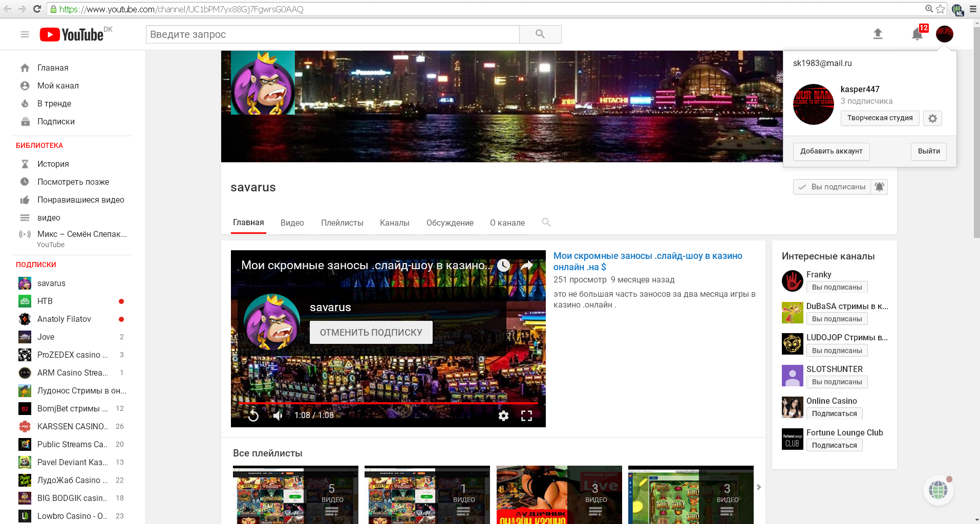The height and width of the screenshot is (524, 980).
Task: Show next playlists with arrow
Action: (x=759, y=487)
